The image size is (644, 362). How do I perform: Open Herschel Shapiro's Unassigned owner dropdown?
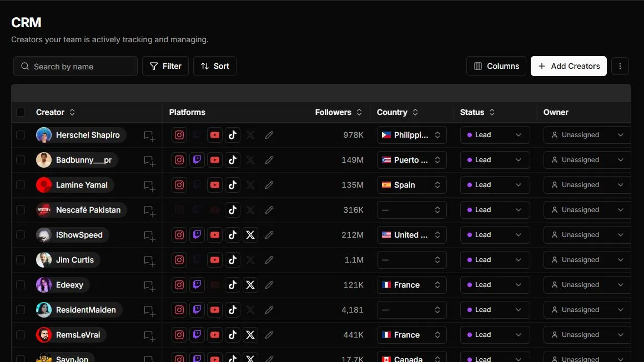pyautogui.click(x=587, y=135)
